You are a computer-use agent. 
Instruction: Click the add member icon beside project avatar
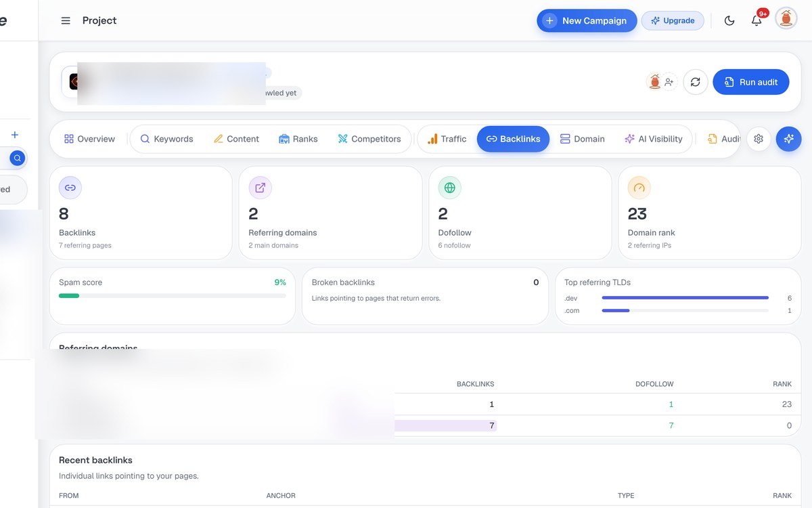(x=669, y=82)
